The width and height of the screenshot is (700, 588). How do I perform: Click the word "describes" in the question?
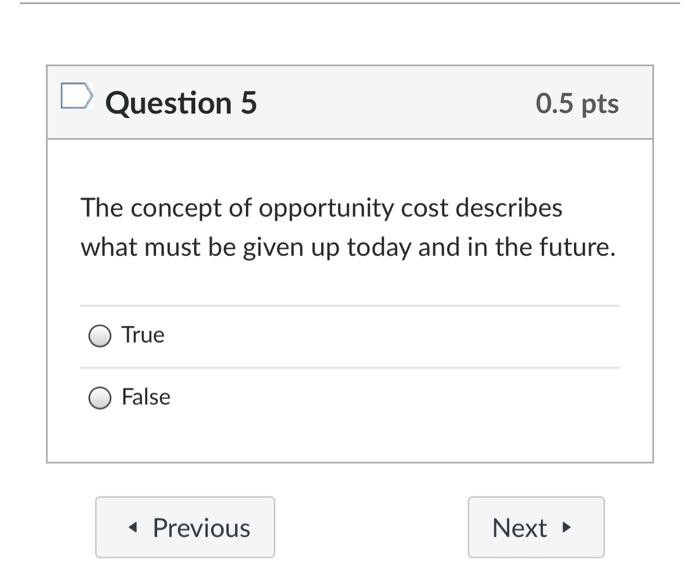(509, 208)
